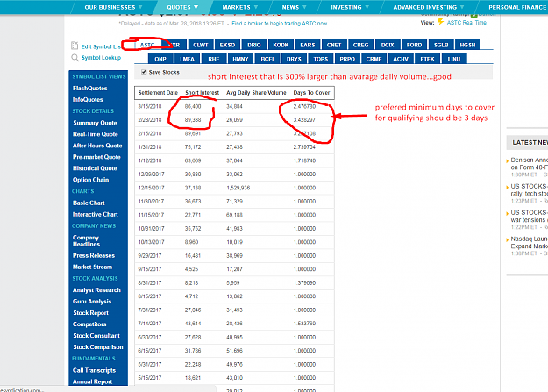Image resolution: width=548 pixels, height=392 pixels.
Task: Select the LINU symbol tab
Action: click(x=454, y=59)
